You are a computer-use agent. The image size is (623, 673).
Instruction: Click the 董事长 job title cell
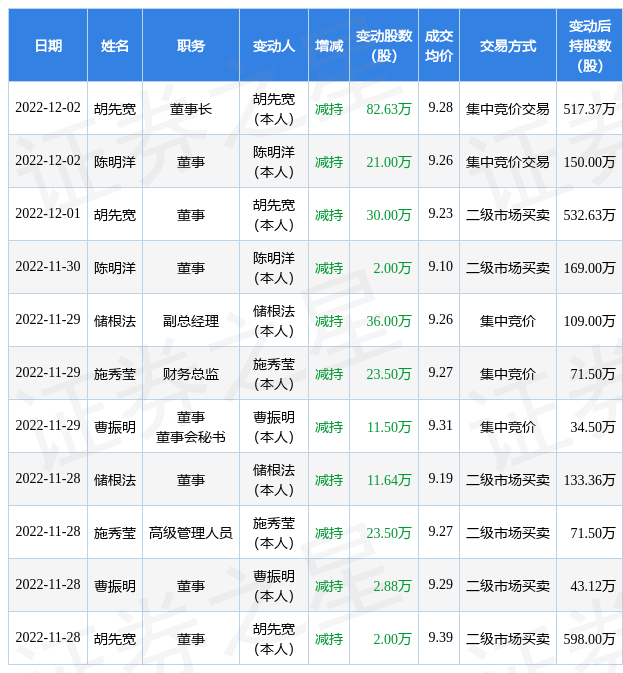pyautogui.click(x=191, y=109)
